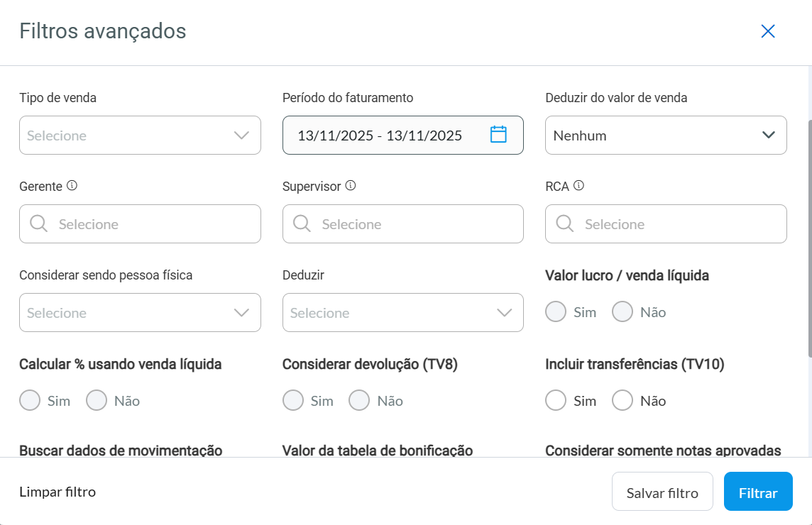
Task: Select Sim for Considerar devolução (TV8)
Action: point(293,401)
